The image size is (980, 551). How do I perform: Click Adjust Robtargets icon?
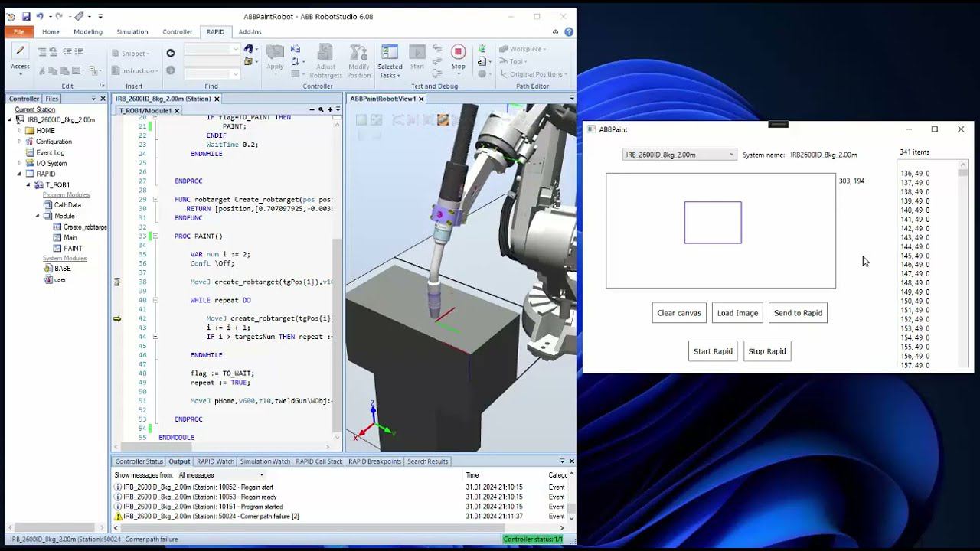(x=325, y=52)
